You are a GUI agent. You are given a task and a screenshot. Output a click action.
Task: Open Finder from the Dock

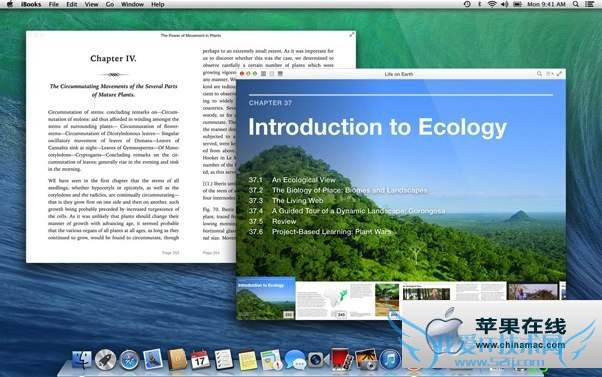[82, 360]
